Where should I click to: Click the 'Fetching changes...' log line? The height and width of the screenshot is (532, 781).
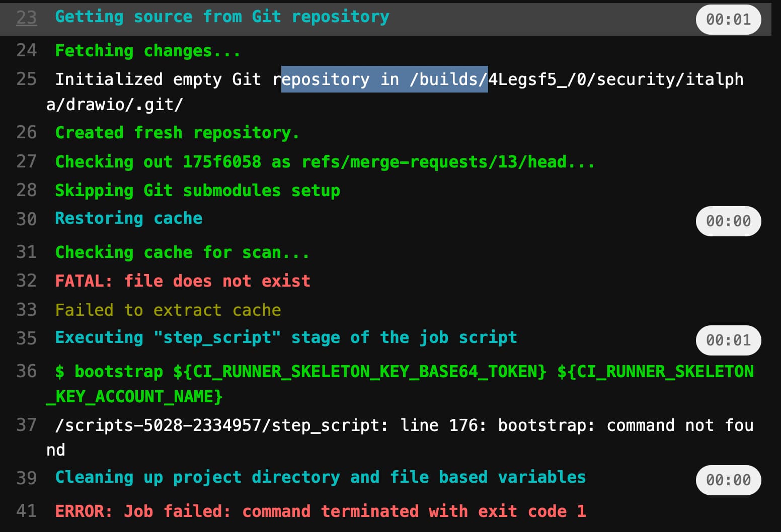coord(147,50)
